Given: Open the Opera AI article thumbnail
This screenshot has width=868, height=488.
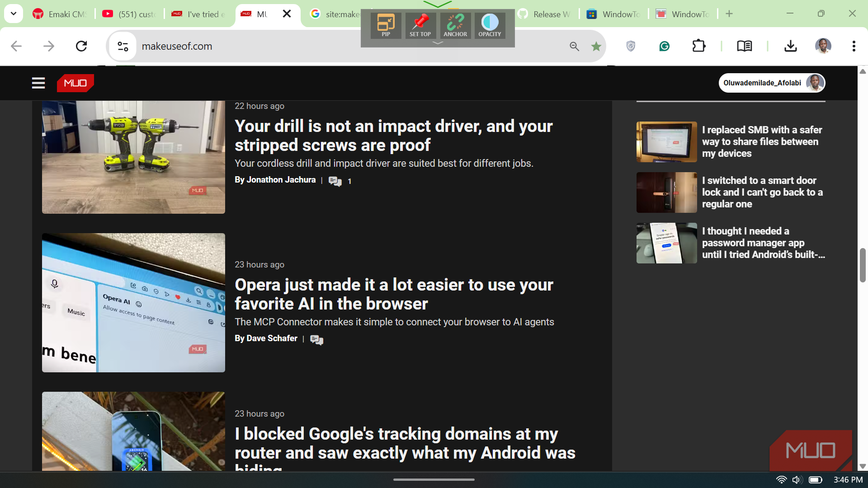Looking at the screenshot, I should point(133,303).
